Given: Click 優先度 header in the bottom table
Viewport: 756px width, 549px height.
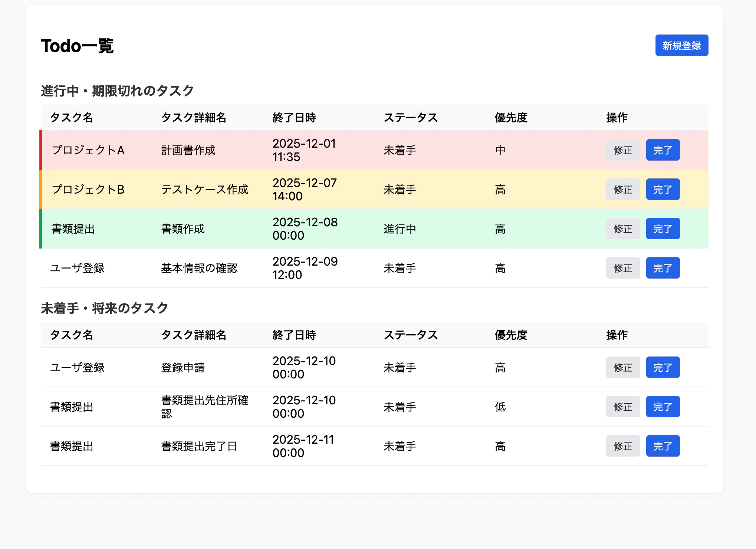Looking at the screenshot, I should click(x=511, y=335).
